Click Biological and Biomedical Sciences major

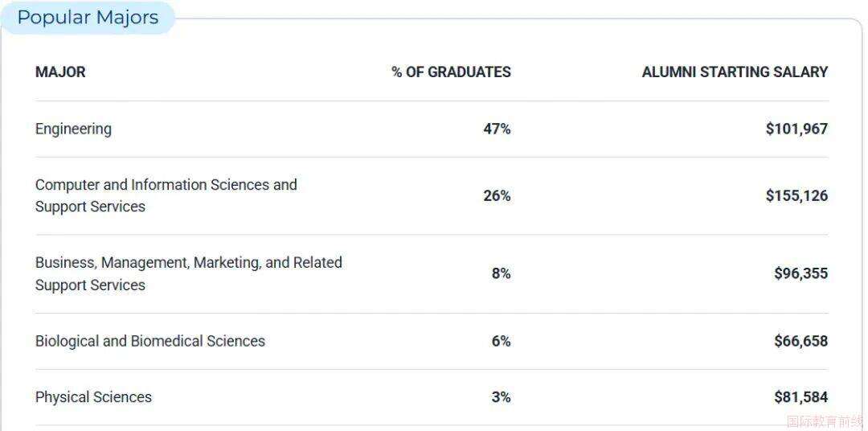tap(149, 341)
